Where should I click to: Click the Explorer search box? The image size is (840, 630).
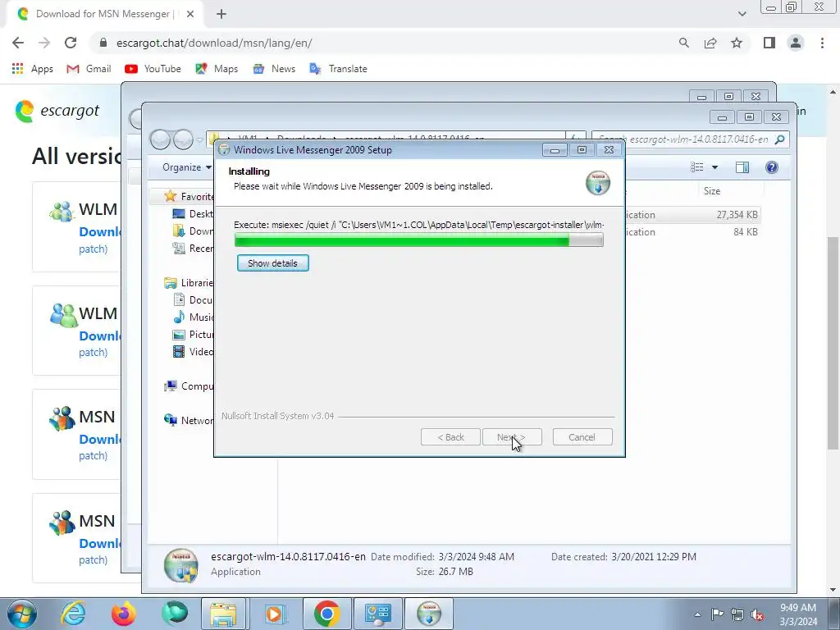690,139
